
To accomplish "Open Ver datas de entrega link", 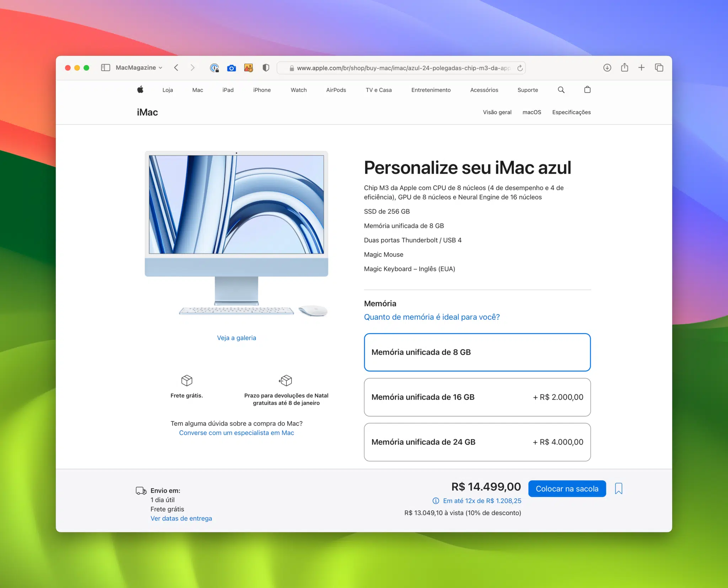I will (181, 518).
